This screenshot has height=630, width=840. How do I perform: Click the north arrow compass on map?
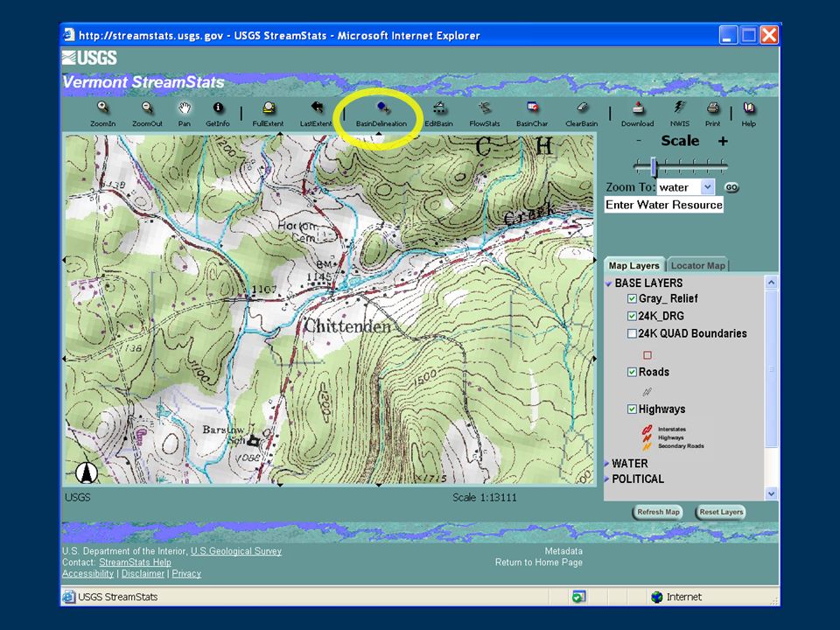point(87,472)
